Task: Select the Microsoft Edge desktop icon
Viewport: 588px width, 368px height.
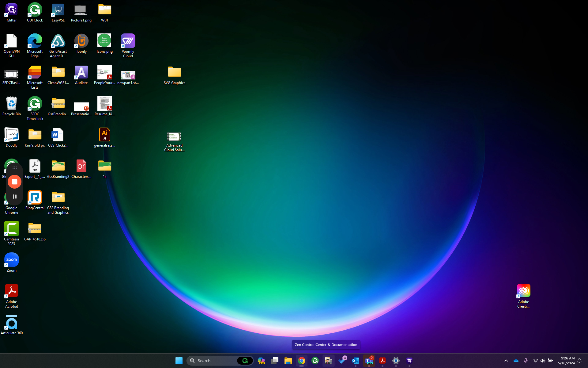Action: coord(35,46)
